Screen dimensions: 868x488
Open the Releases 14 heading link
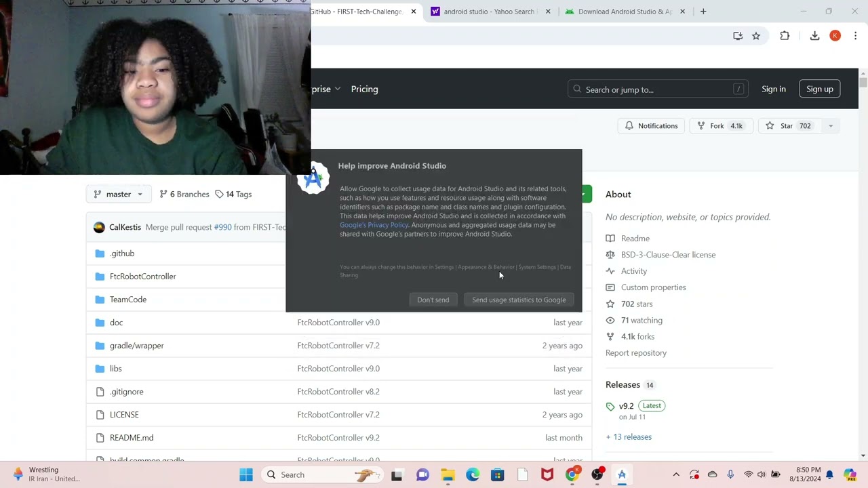pos(629,384)
